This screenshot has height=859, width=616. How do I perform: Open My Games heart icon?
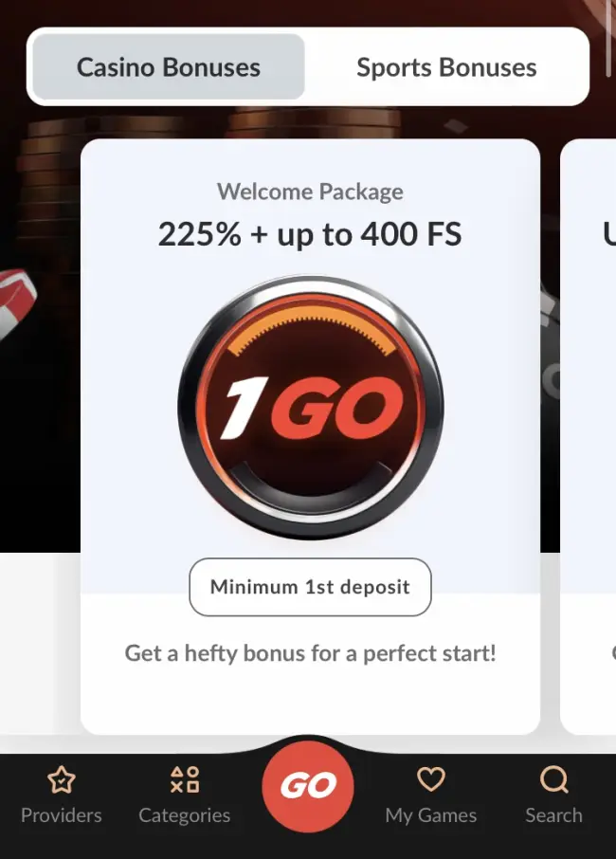pyautogui.click(x=431, y=779)
